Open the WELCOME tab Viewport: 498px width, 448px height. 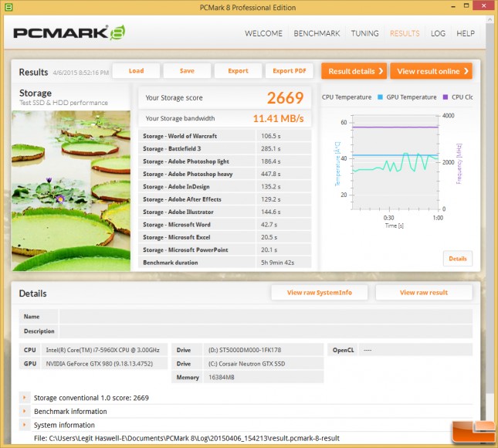(263, 33)
